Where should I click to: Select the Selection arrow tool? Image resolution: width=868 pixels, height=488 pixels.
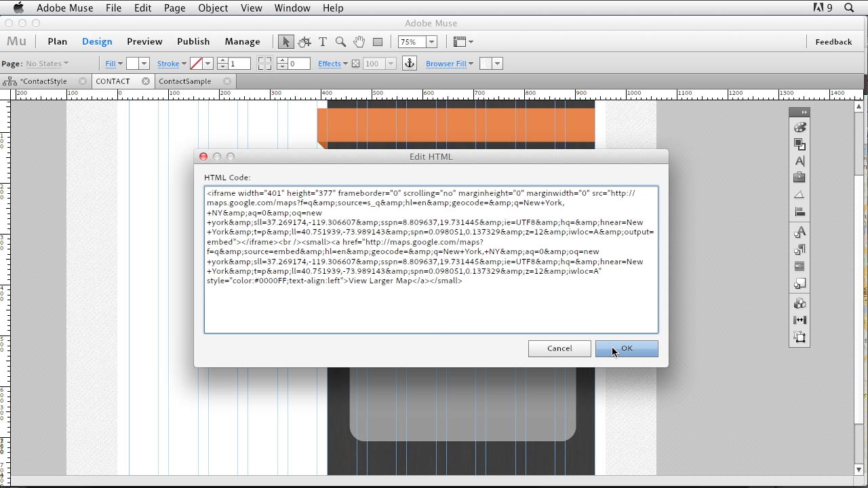[x=285, y=42]
